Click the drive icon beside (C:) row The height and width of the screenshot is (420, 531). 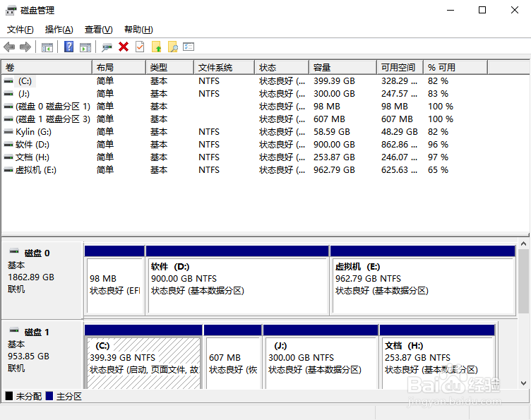[8, 81]
